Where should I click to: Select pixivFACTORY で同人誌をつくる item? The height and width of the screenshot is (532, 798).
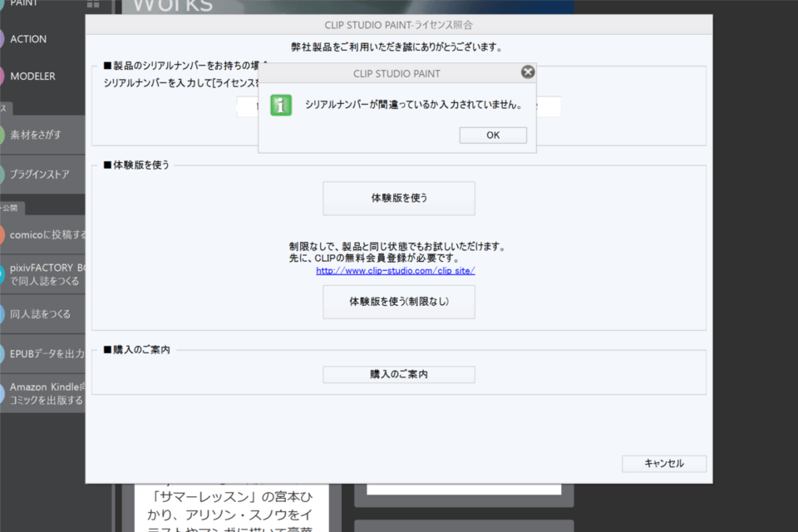click(x=42, y=274)
